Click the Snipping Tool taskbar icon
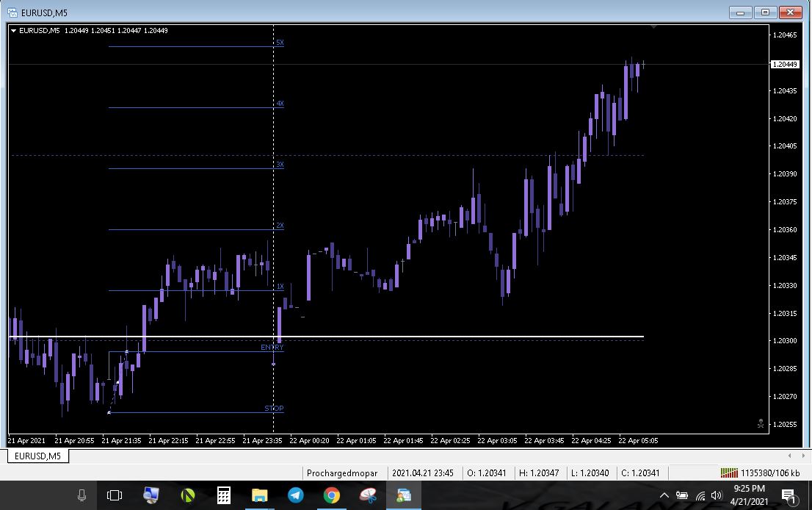Viewport: 812px width, 510px height. [368, 496]
